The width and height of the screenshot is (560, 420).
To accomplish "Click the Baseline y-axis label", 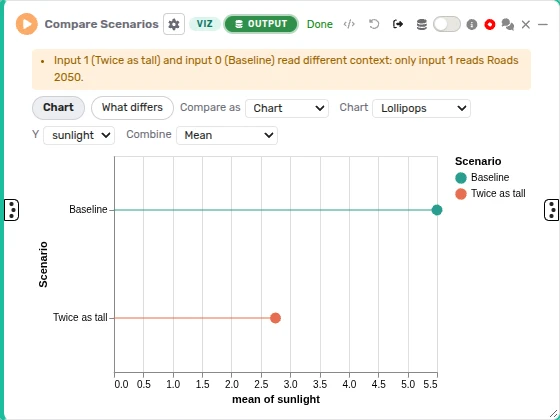I will tap(88, 209).
